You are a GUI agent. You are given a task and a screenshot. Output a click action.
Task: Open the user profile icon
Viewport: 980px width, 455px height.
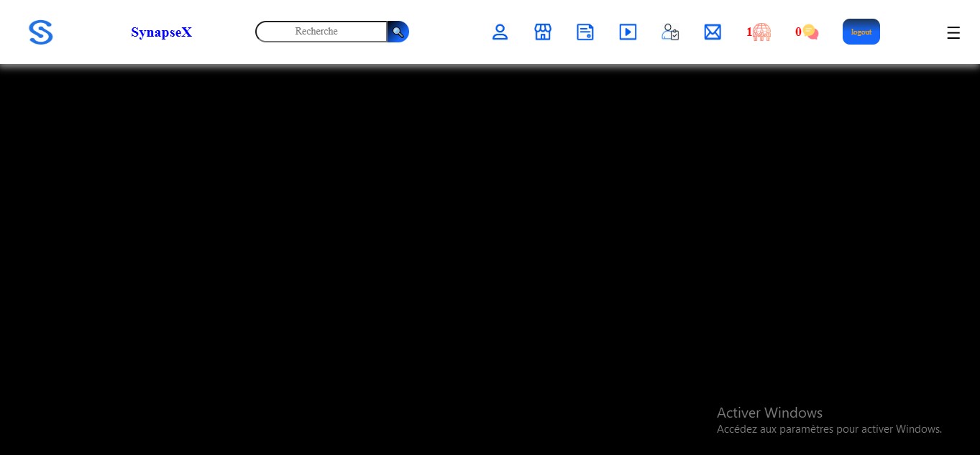coord(500,32)
